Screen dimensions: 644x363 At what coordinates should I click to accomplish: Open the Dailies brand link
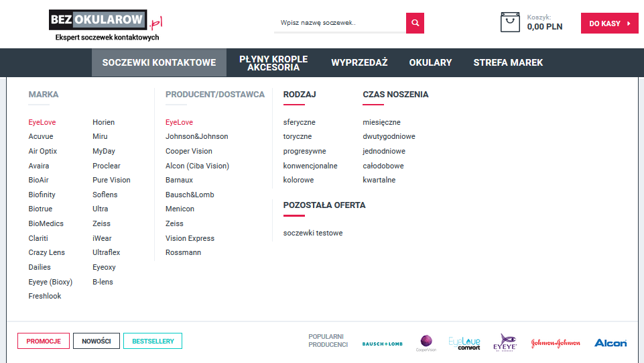[40, 267]
